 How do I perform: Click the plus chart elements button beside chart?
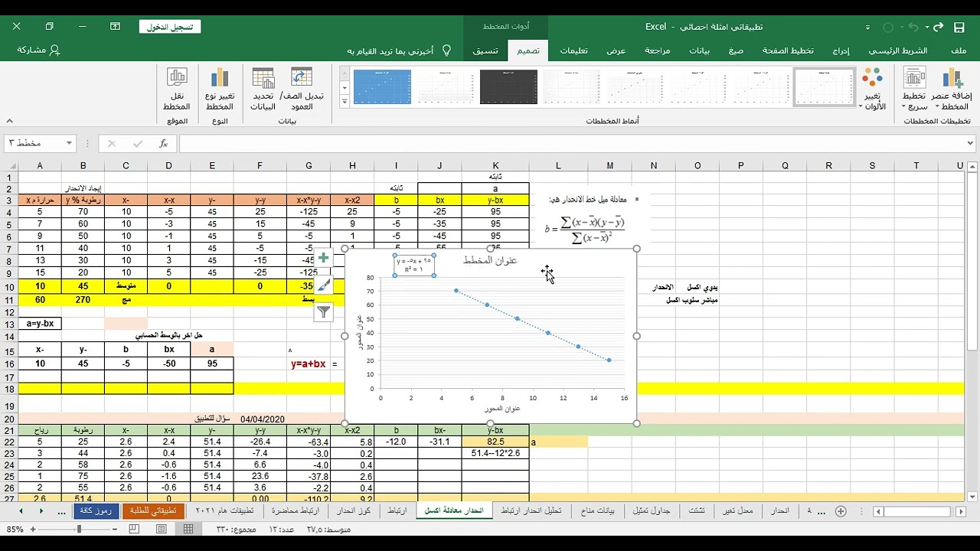point(324,259)
